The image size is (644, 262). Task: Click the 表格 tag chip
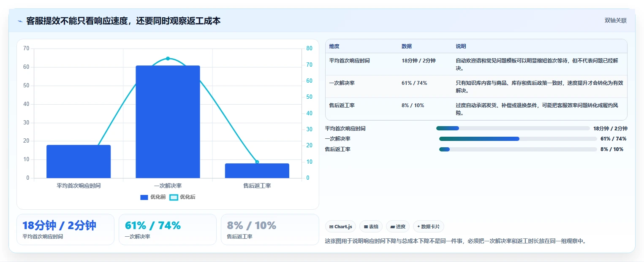tap(371, 227)
